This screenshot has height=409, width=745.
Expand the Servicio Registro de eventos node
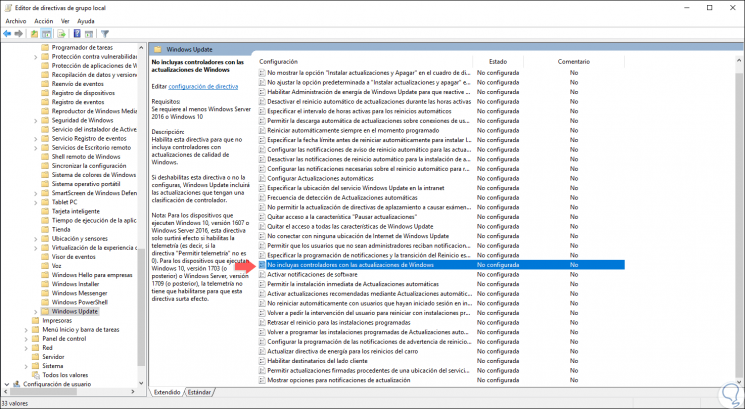[35, 138]
